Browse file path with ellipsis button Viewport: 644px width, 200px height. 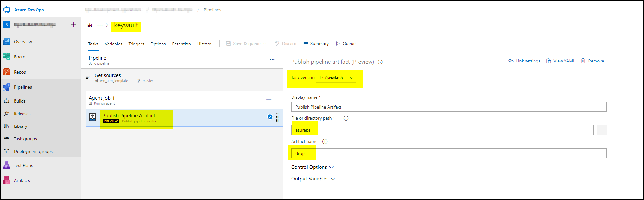(x=601, y=130)
